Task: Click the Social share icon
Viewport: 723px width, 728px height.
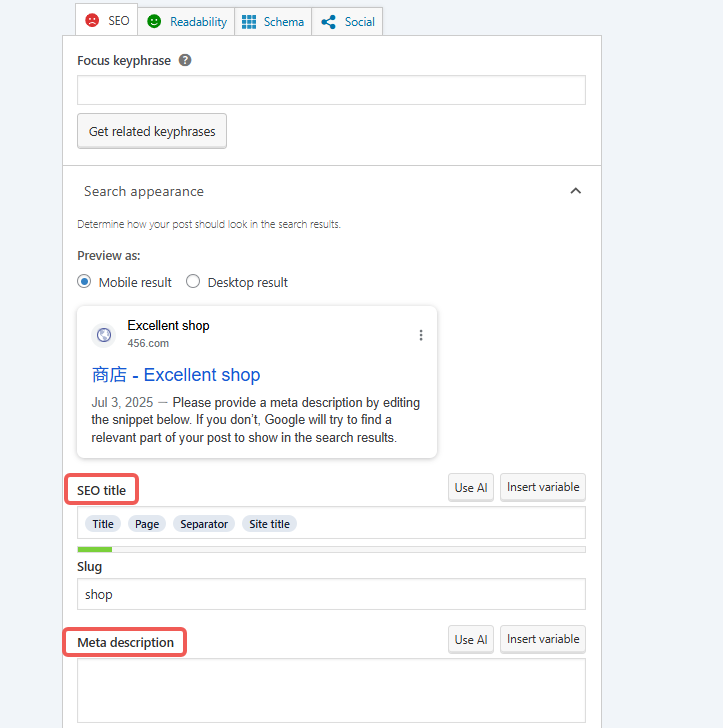Action: 328,21
